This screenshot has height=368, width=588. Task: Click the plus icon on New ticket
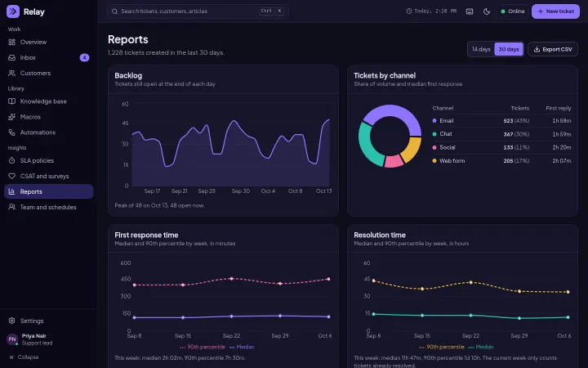541,11
